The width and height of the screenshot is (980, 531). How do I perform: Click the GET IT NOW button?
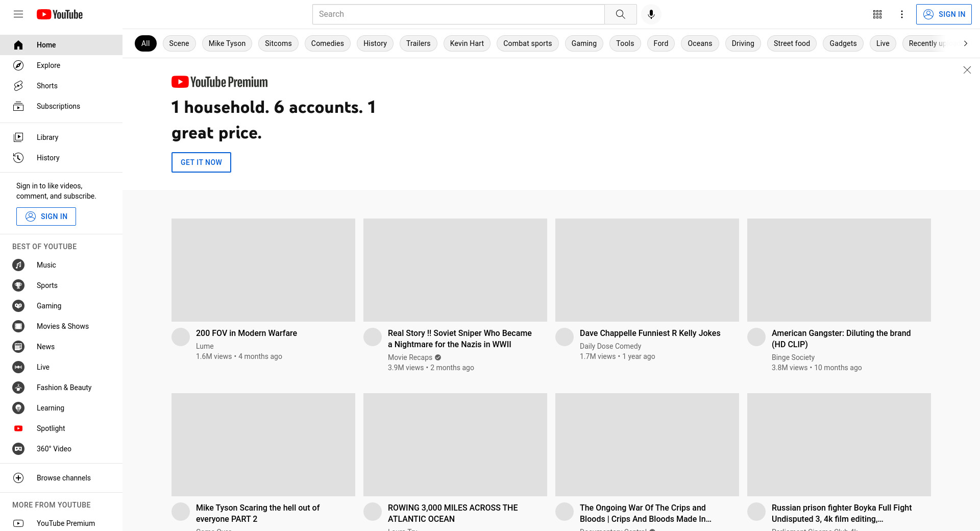[201, 162]
